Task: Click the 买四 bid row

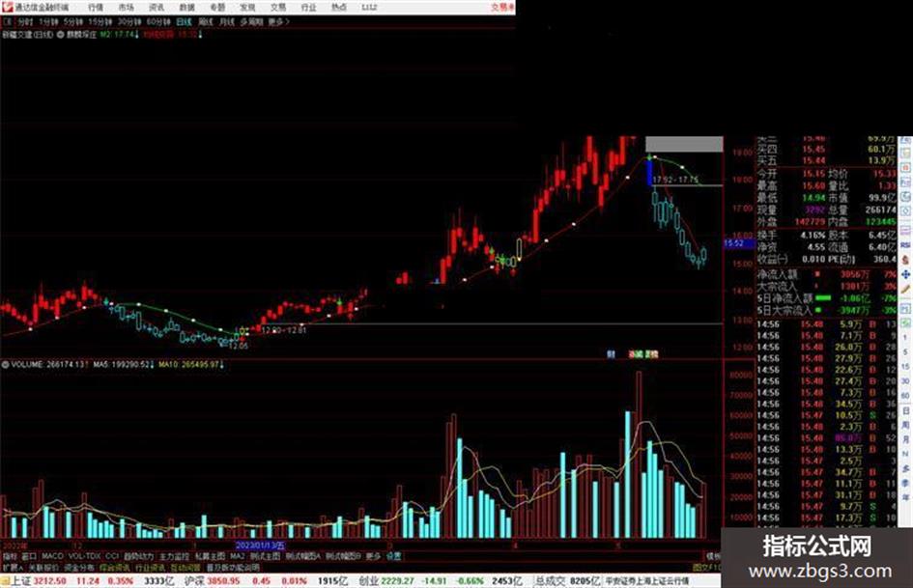Action: 826,150
